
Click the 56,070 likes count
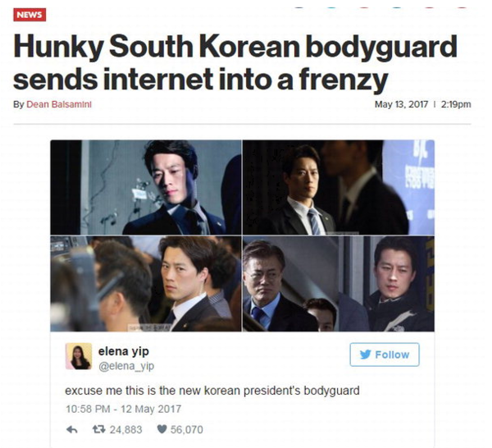pyautogui.click(x=187, y=429)
